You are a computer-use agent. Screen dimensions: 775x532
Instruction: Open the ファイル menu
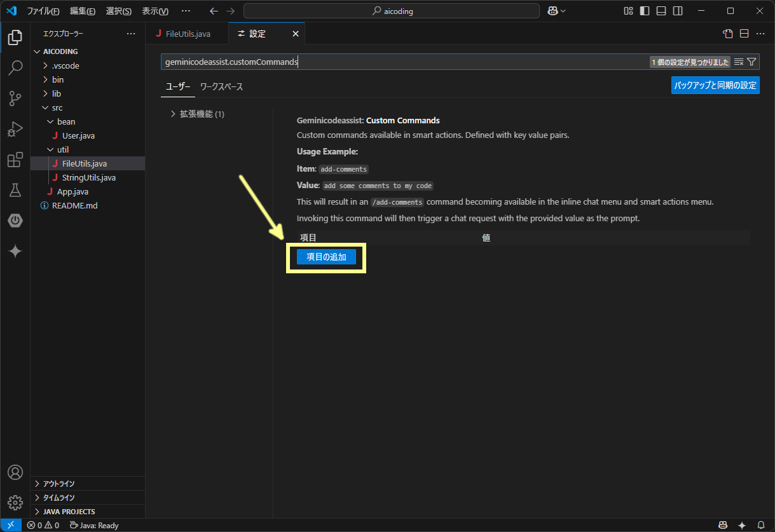tap(43, 10)
